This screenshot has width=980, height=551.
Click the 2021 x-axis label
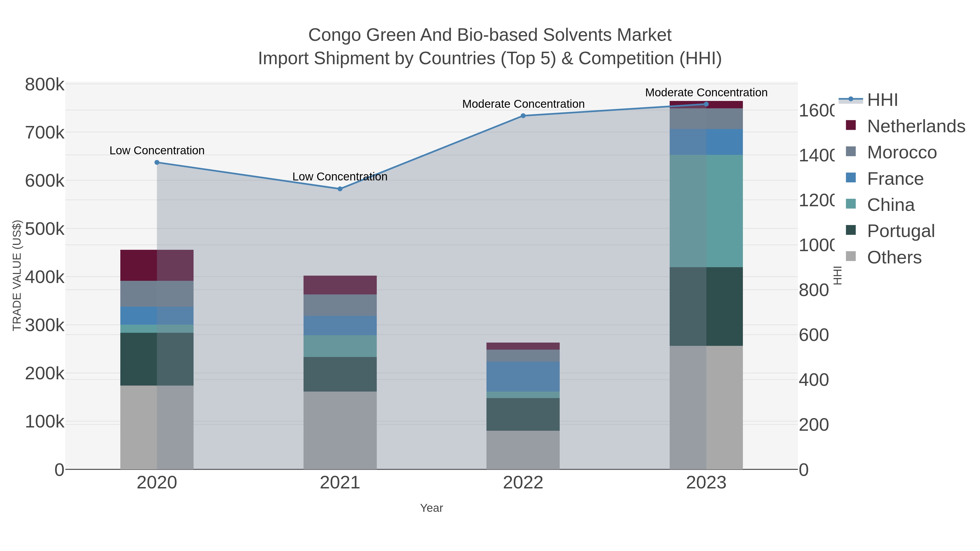tap(340, 483)
